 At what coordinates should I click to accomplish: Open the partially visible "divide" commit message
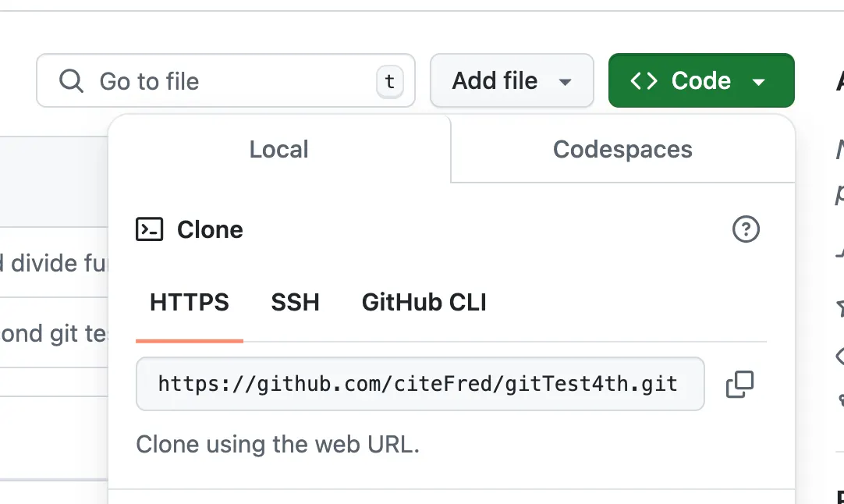click(56, 263)
